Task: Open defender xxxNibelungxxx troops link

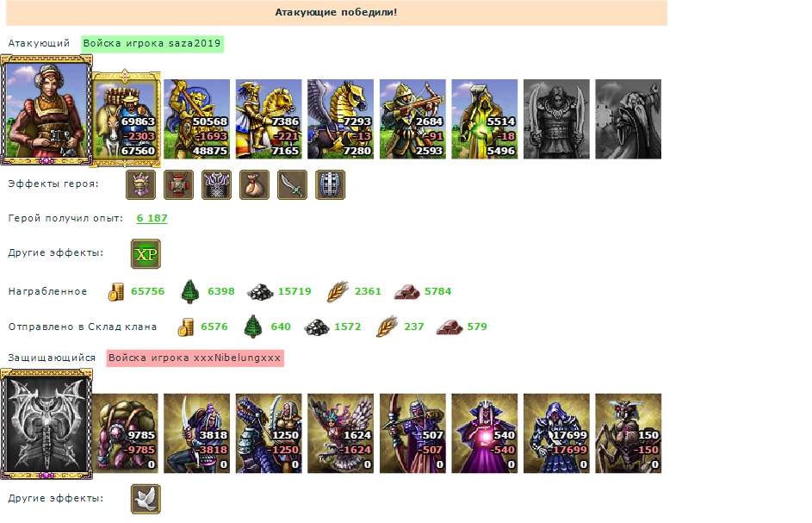Action: pyautogui.click(x=195, y=358)
